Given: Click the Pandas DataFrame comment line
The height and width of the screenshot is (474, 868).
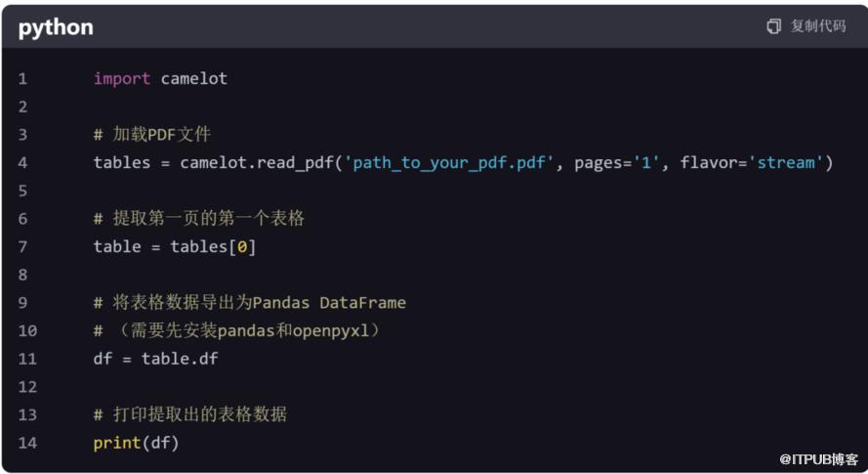Looking at the screenshot, I should pos(250,302).
